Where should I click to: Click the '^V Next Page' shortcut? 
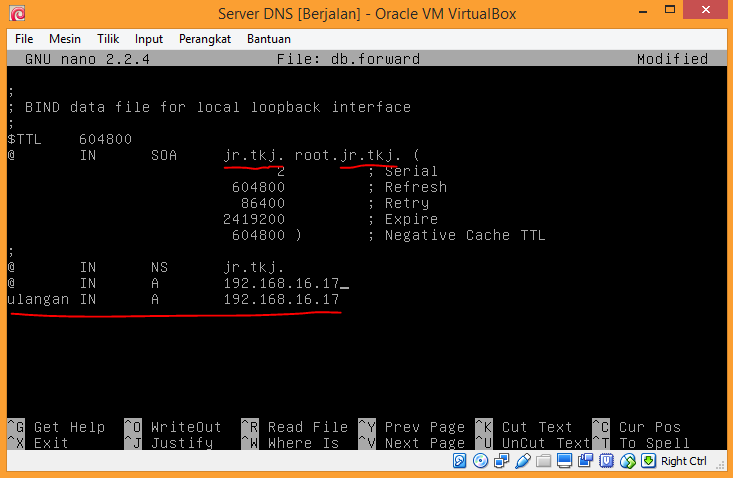coord(411,443)
